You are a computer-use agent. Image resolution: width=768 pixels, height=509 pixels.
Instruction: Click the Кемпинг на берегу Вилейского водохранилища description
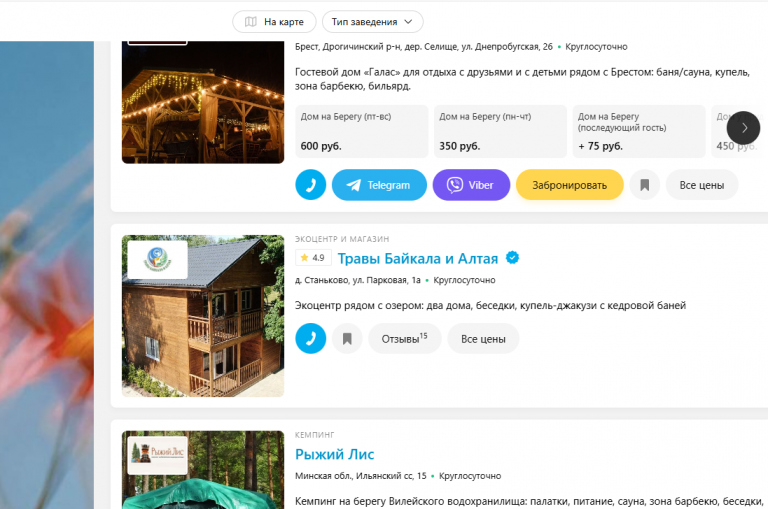click(x=529, y=502)
